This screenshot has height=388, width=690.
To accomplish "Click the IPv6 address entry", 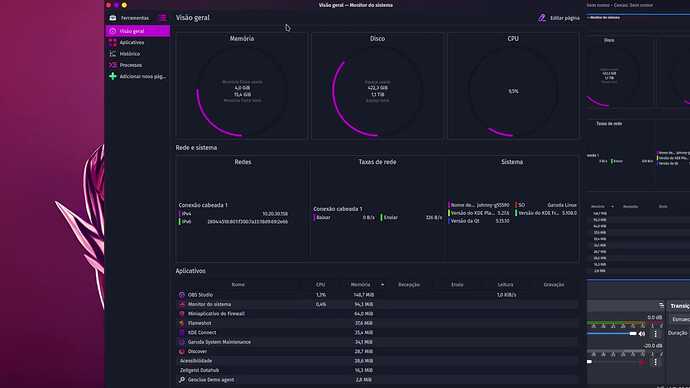I will coord(233,222).
